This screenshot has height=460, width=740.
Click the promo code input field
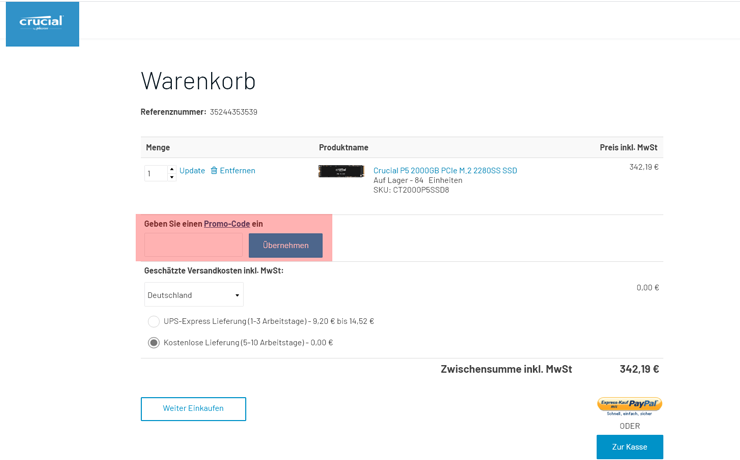tap(193, 245)
